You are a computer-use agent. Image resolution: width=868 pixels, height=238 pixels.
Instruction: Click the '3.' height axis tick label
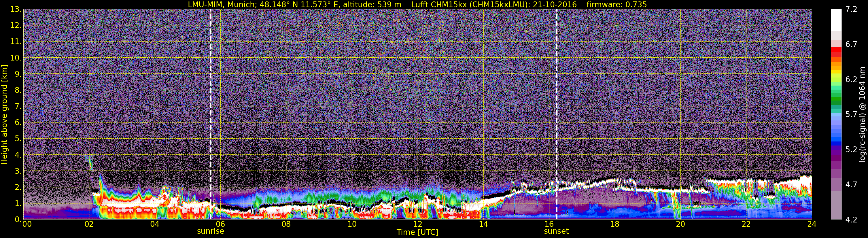coord(18,171)
